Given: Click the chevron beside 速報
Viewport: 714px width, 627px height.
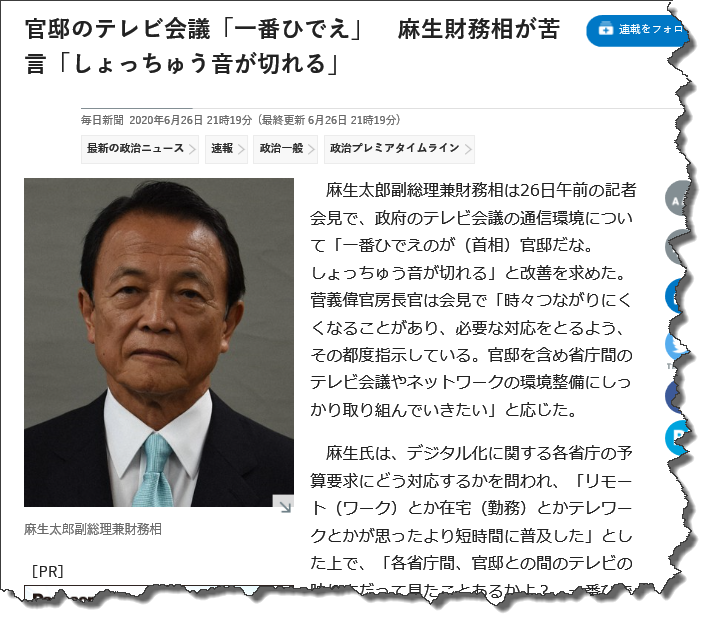Looking at the screenshot, I should coord(241,149).
